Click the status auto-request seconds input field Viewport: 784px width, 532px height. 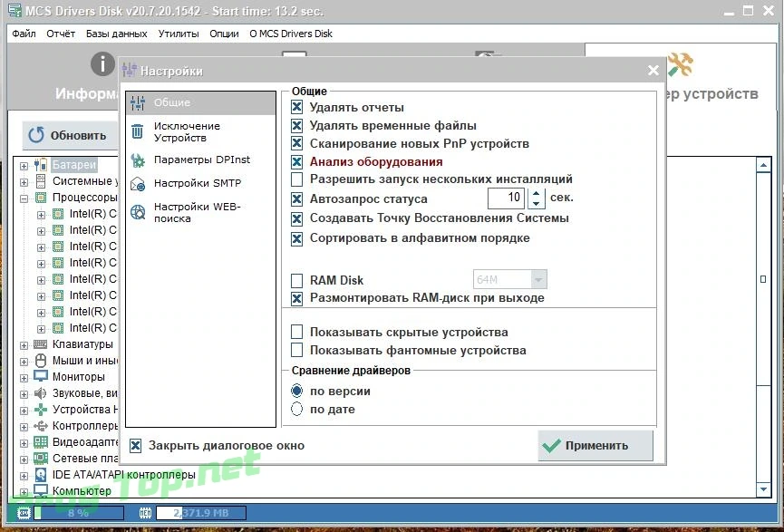pyautogui.click(x=506, y=198)
